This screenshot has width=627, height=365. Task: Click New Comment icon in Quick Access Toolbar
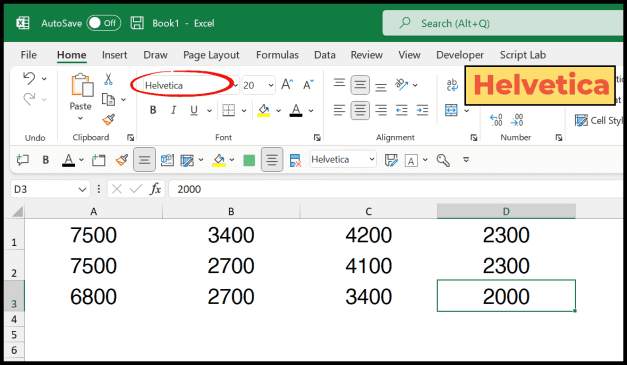22,160
